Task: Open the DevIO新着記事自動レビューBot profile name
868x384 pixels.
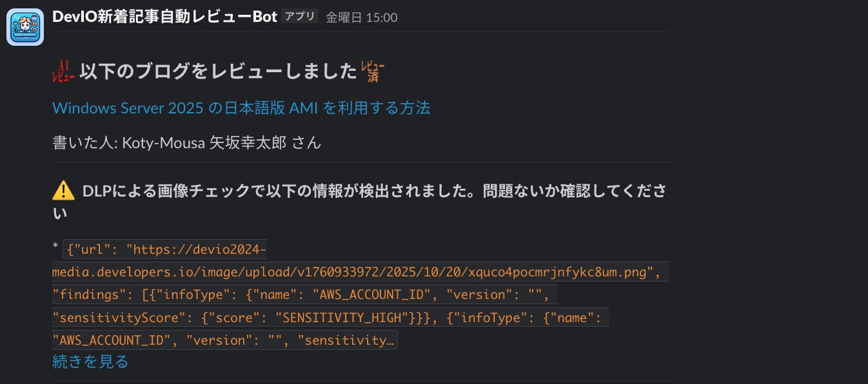Action: (x=164, y=17)
